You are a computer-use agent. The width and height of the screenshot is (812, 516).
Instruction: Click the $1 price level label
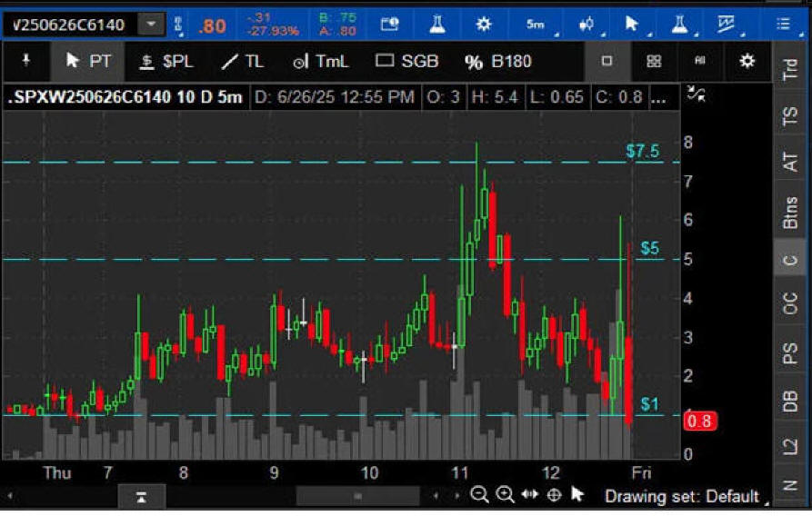649,403
